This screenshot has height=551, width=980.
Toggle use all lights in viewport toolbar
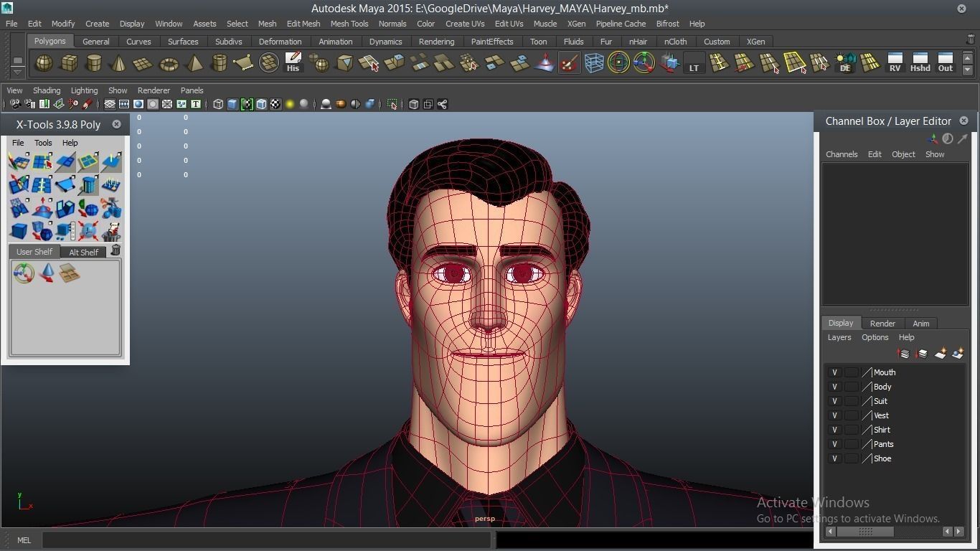pos(290,104)
